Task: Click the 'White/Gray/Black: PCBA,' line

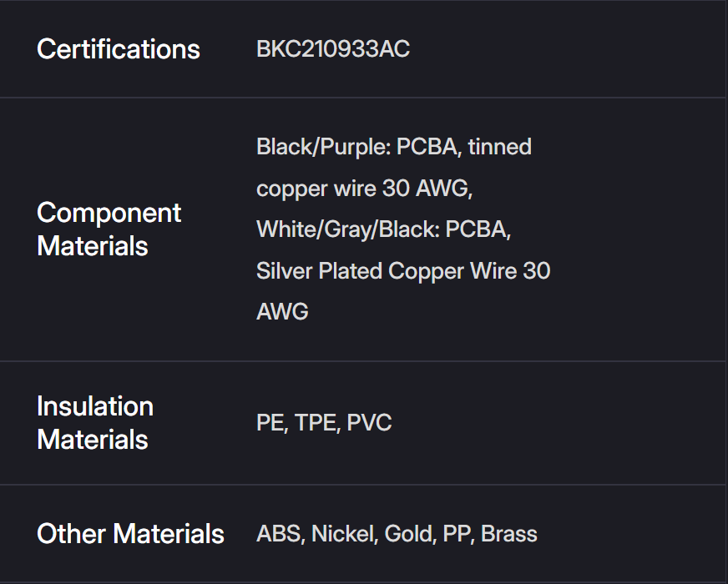Action: [384, 229]
